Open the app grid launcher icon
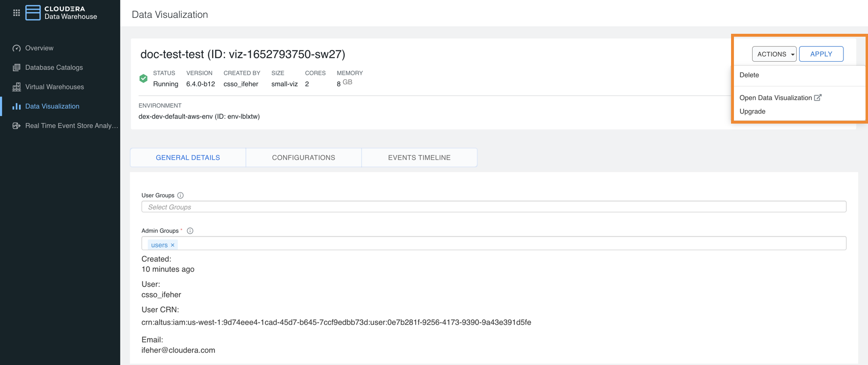The image size is (868, 365). 16,13
